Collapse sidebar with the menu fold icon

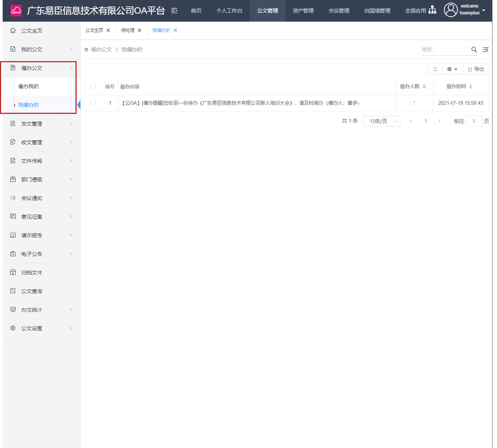174,11
